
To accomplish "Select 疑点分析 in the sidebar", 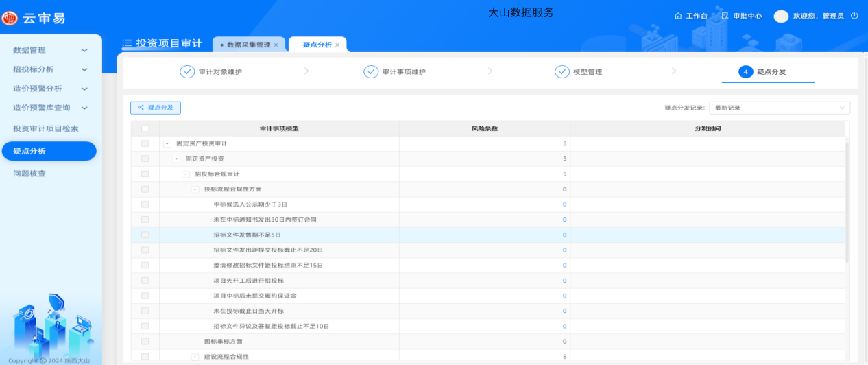I will click(49, 151).
